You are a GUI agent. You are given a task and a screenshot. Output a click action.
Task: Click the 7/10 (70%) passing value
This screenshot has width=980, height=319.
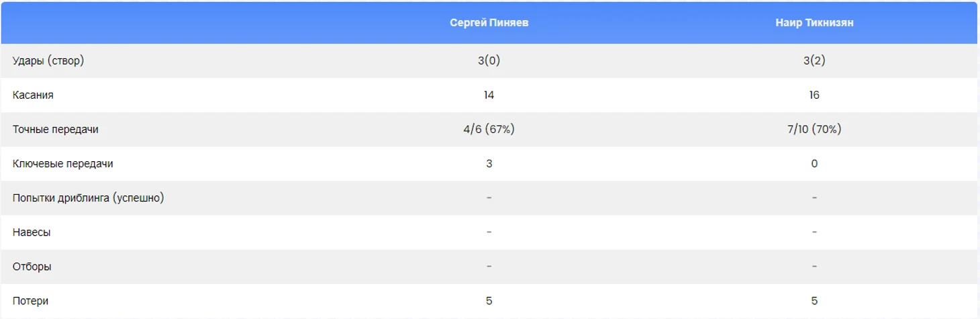pyautogui.click(x=814, y=130)
